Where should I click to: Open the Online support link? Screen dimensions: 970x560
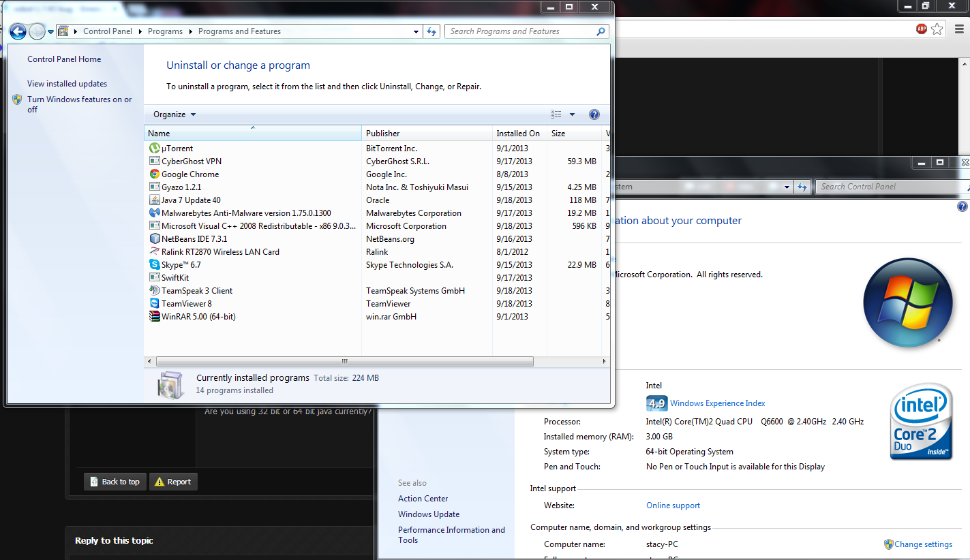pos(673,505)
